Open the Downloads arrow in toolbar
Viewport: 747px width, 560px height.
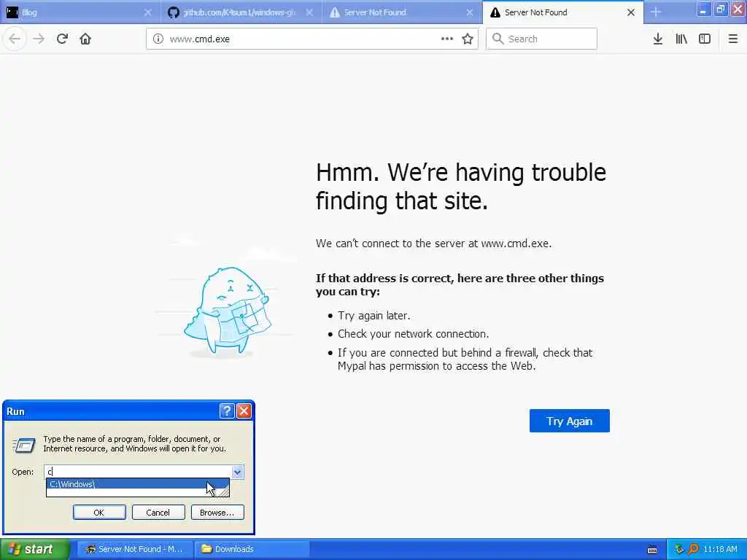coord(658,39)
